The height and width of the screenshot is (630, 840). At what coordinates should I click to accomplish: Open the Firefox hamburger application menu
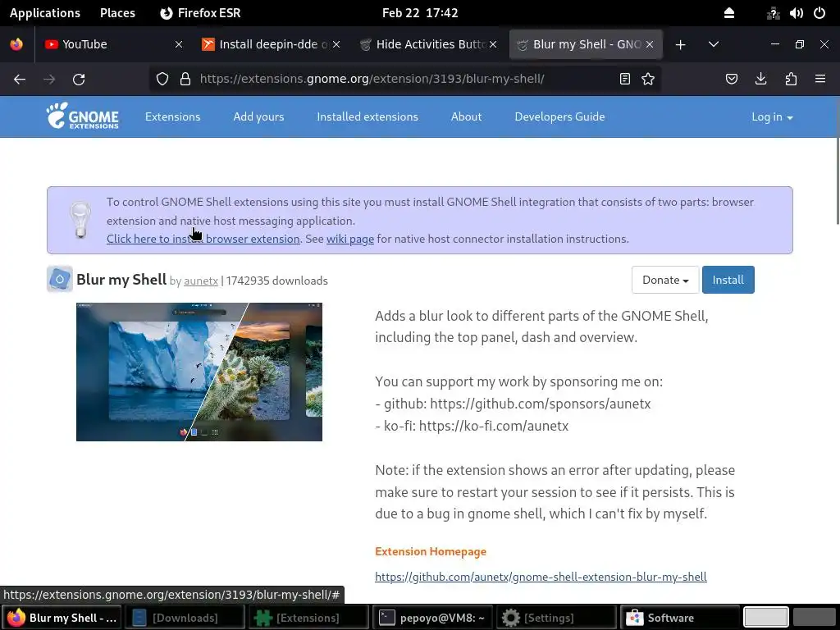[820, 79]
